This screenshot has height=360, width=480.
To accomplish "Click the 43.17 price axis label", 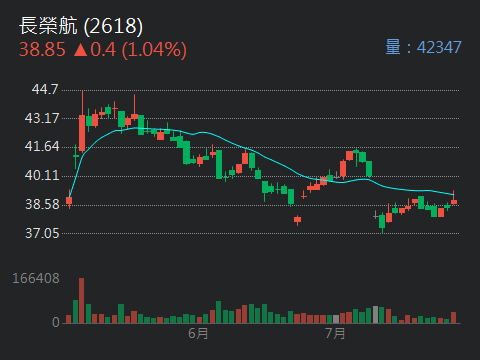I will click(42, 118).
